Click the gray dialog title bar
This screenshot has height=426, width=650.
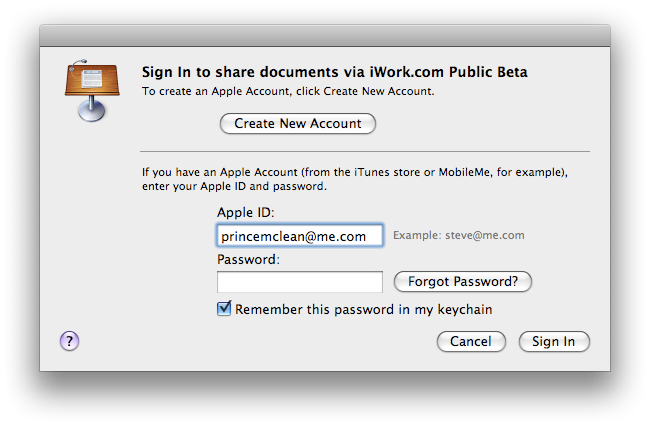pos(325,36)
